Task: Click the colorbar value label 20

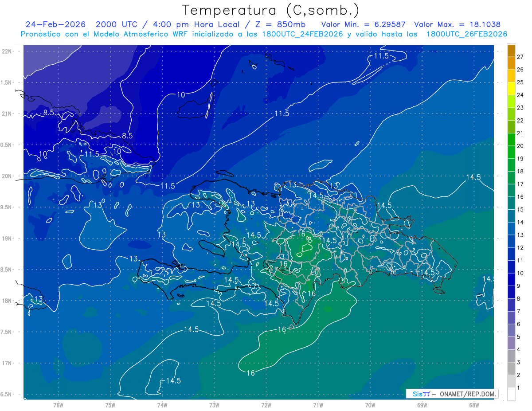Action: pyautogui.click(x=520, y=146)
